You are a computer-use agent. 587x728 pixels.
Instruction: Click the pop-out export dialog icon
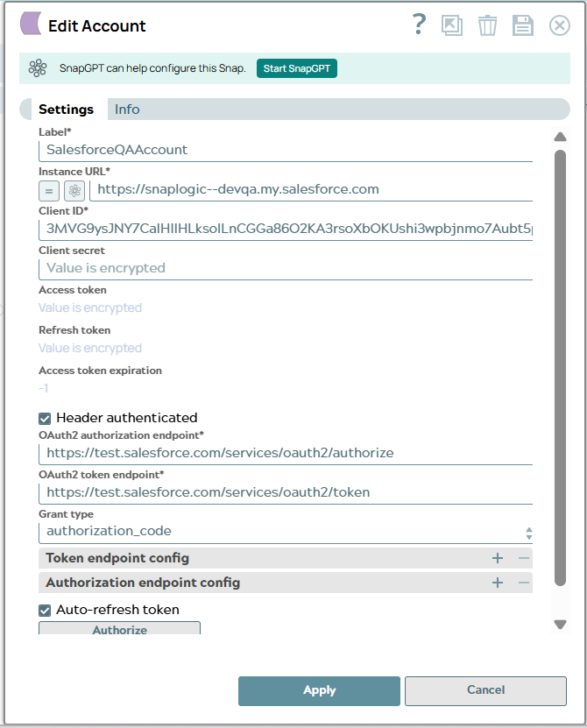pos(452,25)
